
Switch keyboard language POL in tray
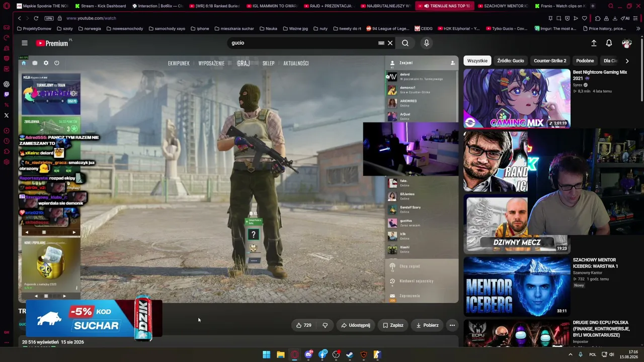coord(593,354)
